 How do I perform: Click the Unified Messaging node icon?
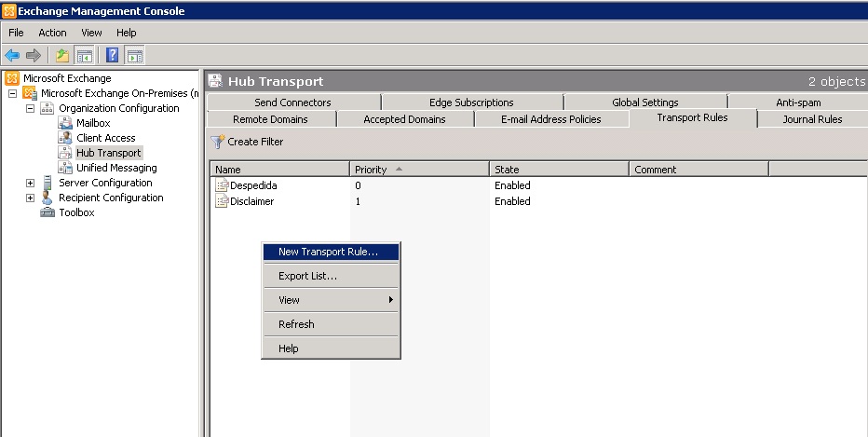pos(65,168)
